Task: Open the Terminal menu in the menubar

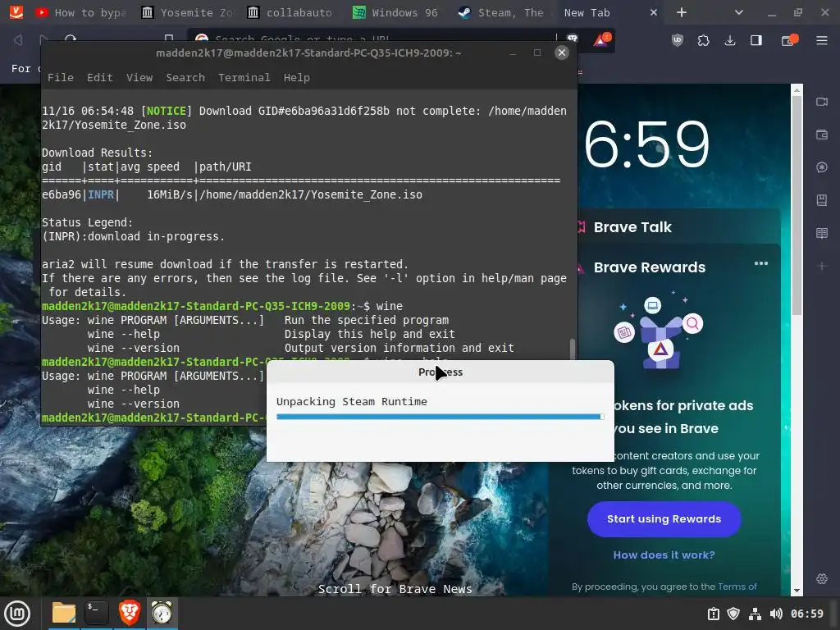Action: click(244, 78)
